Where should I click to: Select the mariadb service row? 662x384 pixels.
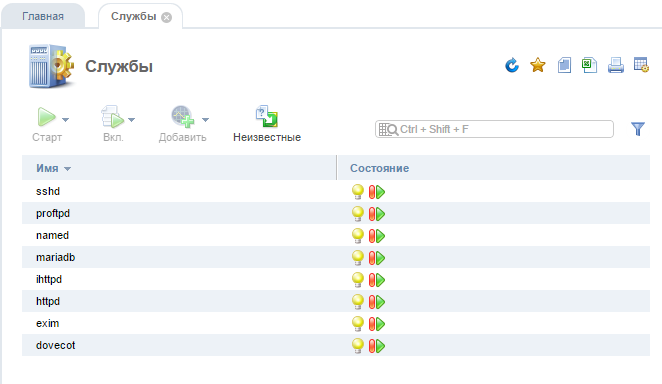click(336, 257)
